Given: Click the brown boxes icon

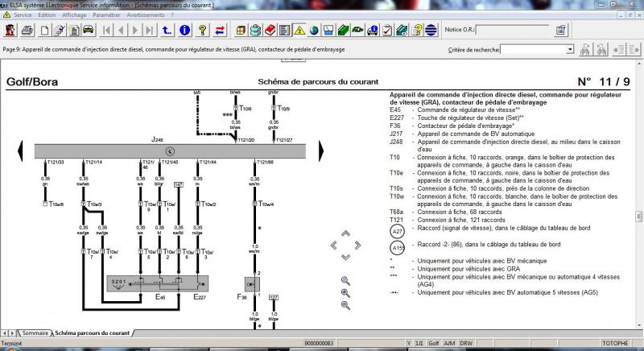Looking at the screenshot, I should click(x=241, y=31).
